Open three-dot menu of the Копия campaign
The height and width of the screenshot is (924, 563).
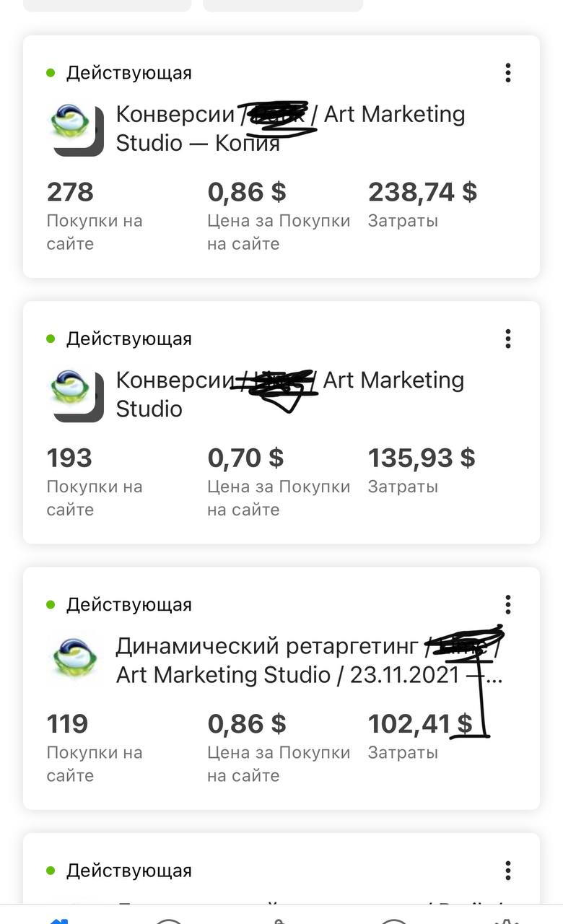coord(508,73)
